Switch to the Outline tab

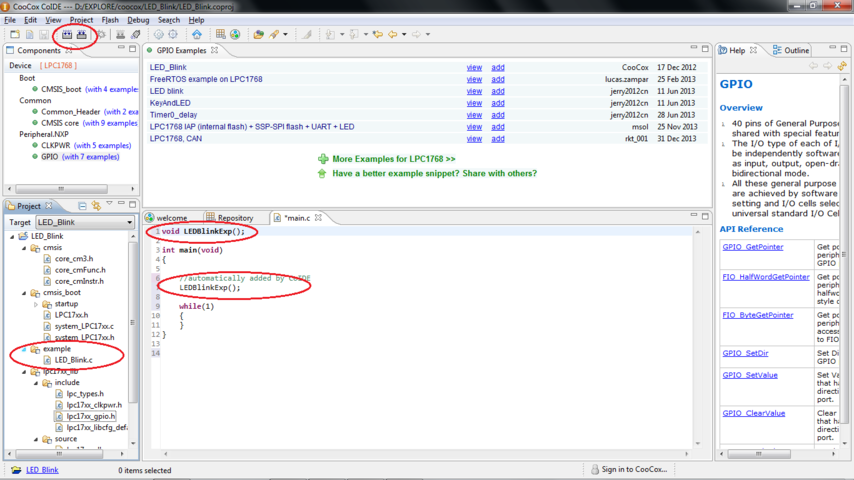[791, 50]
